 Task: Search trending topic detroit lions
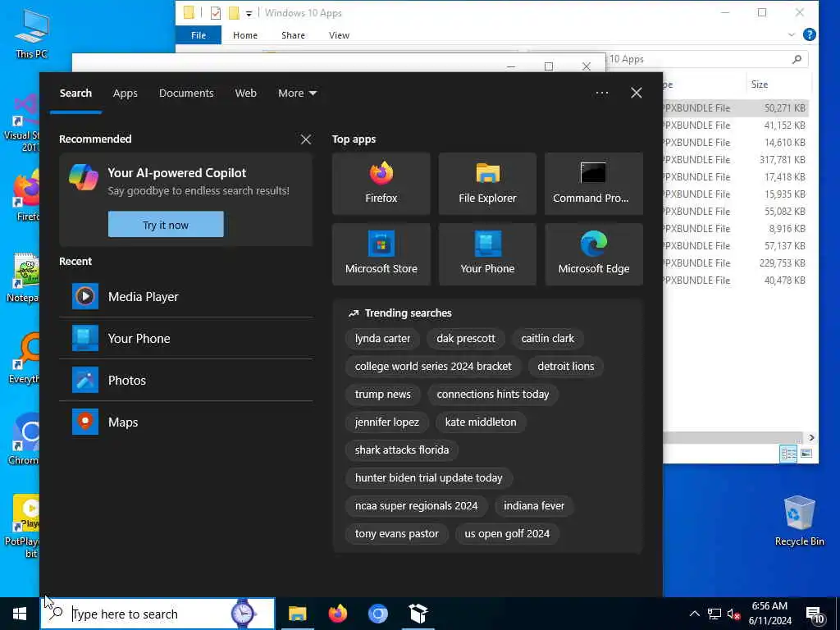[x=566, y=367]
